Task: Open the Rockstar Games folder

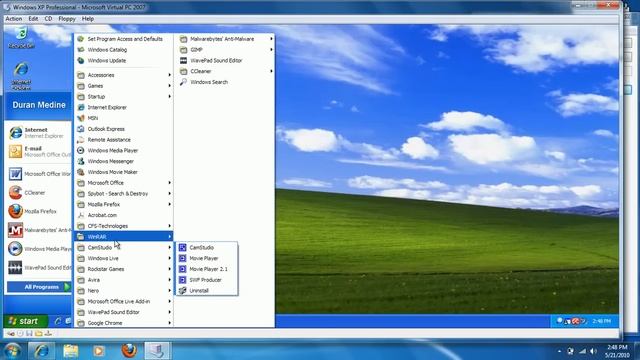Action: click(124, 269)
